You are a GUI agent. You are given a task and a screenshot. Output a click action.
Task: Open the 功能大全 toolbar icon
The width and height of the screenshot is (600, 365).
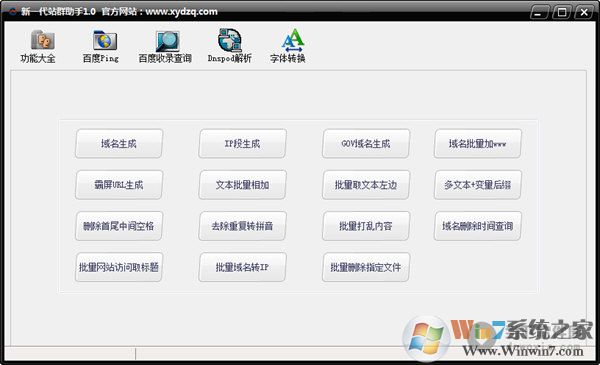tap(42, 40)
